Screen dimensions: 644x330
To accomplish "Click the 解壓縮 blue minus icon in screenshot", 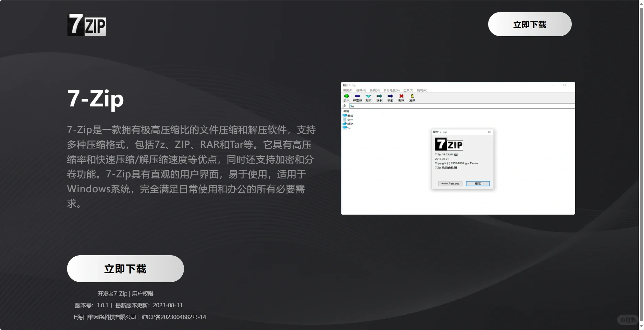I will point(357,96).
